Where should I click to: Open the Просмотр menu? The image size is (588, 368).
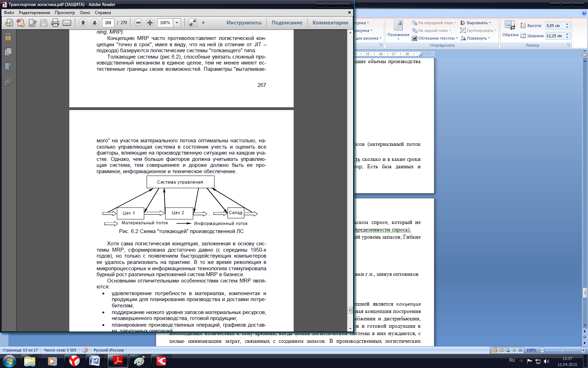[65, 13]
